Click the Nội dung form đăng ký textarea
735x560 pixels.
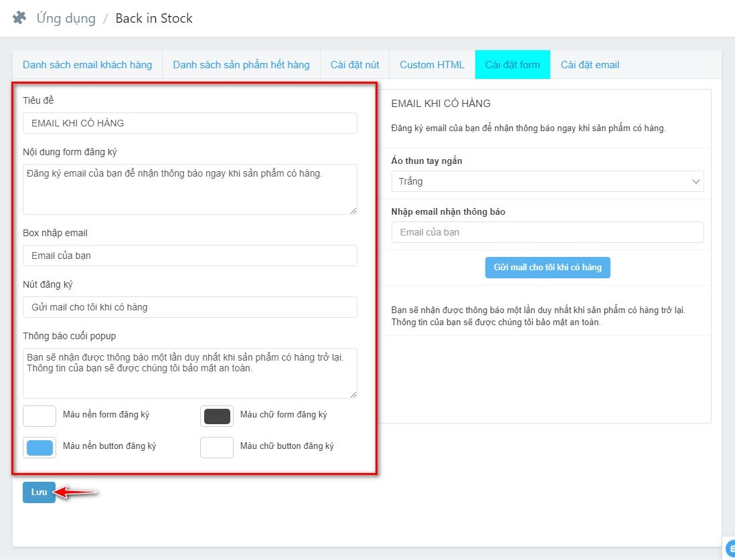190,189
